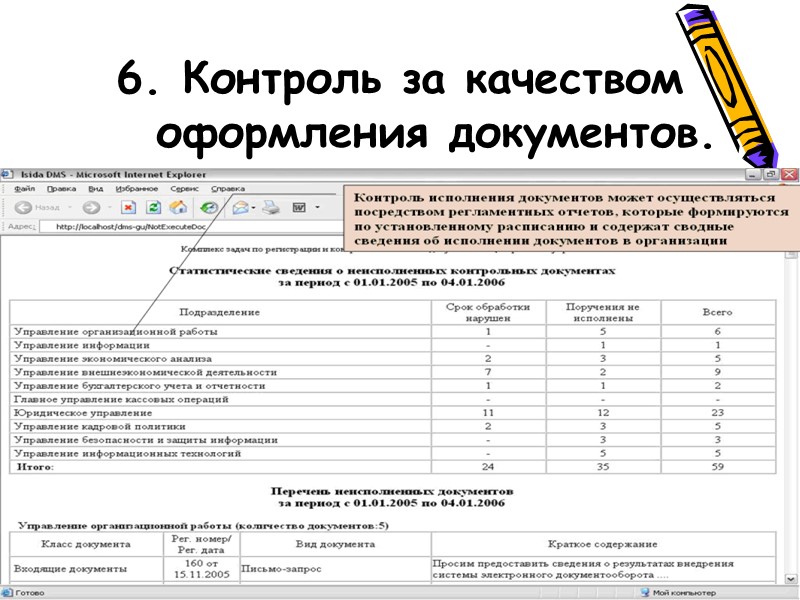The width and height of the screenshot is (800, 600).
Task: Click the Класс документа column header
Action: [86, 544]
